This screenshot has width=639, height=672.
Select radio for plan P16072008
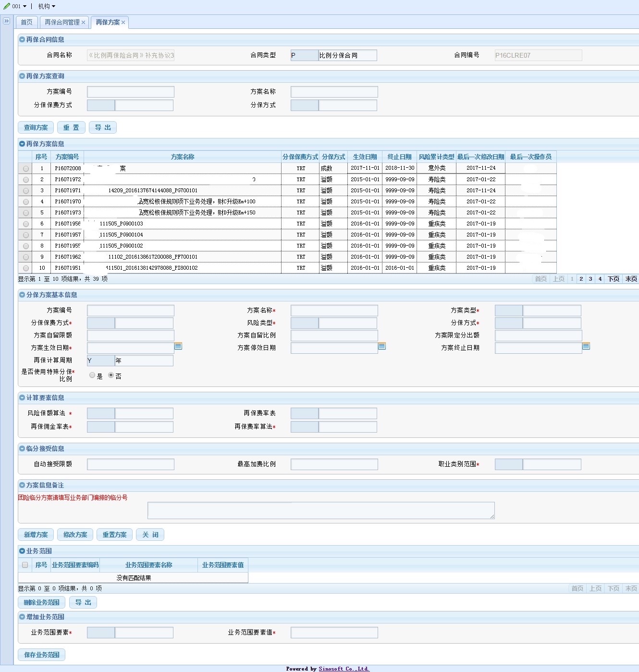[26, 168]
